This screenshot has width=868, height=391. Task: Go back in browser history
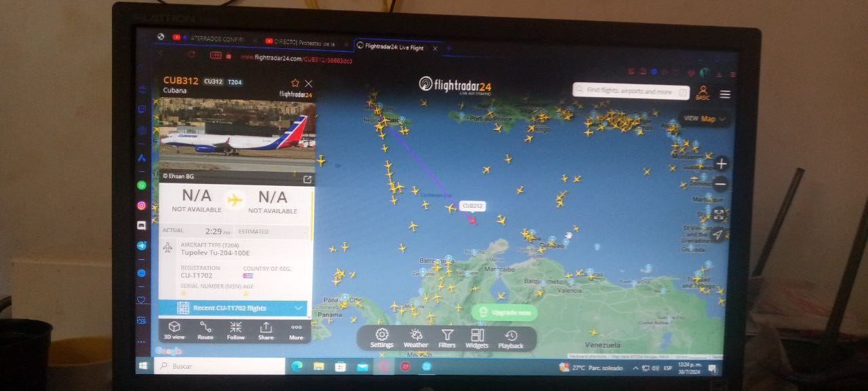click(x=161, y=52)
